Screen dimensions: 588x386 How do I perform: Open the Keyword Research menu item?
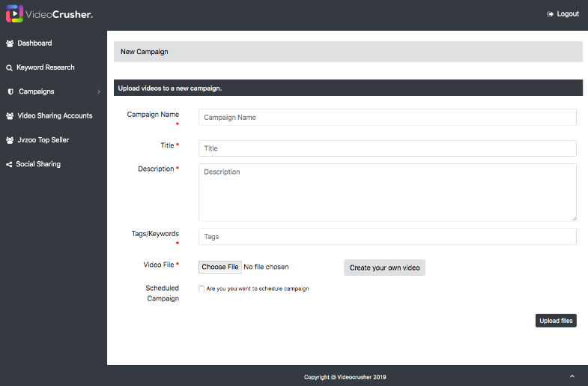click(46, 67)
